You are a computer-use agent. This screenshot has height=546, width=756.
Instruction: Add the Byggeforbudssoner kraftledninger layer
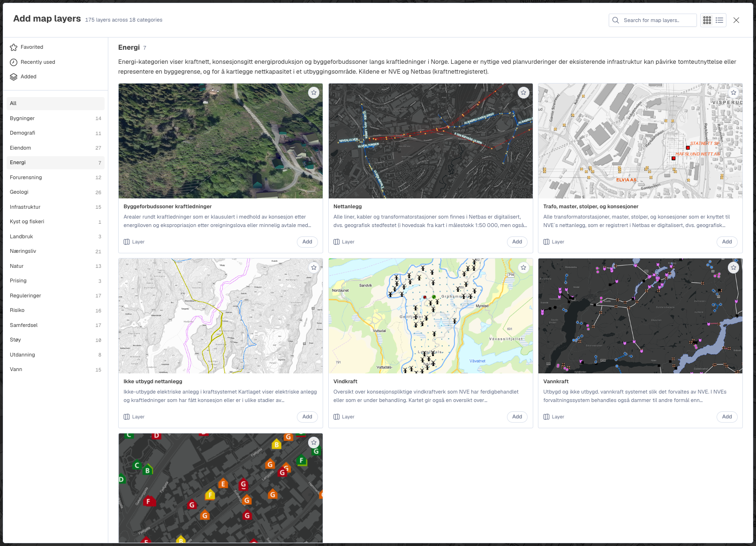(x=307, y=242)
